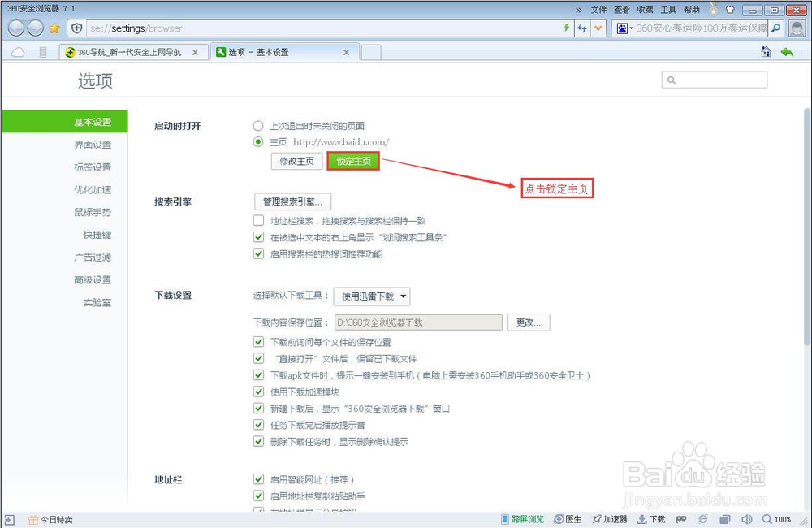Image resolution: width=812 pixels, height=528 pixels.
Task: Click the security shield icon in address bar
Action: (76, 28)
